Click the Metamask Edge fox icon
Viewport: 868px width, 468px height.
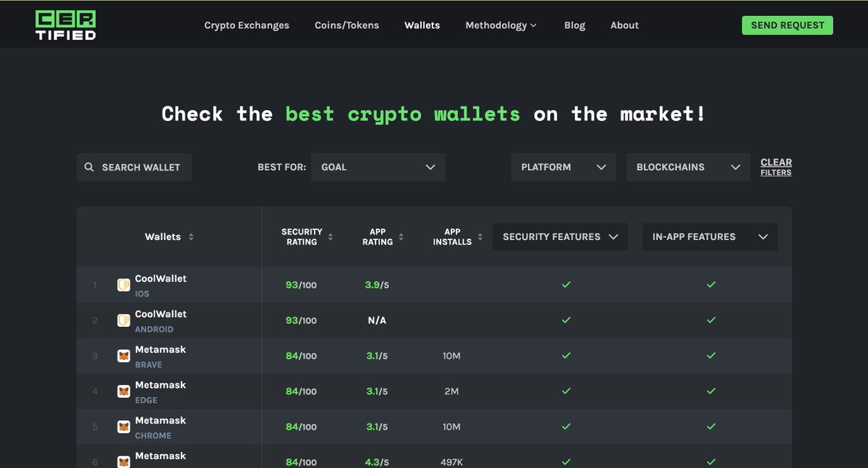pyautogui.click(x=124, y=391)
